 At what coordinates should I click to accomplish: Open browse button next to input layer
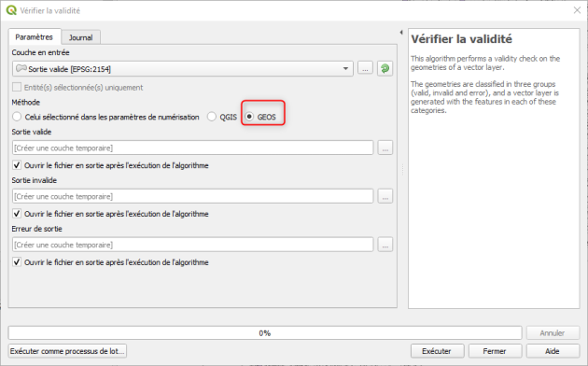click(x=365, y=69)
